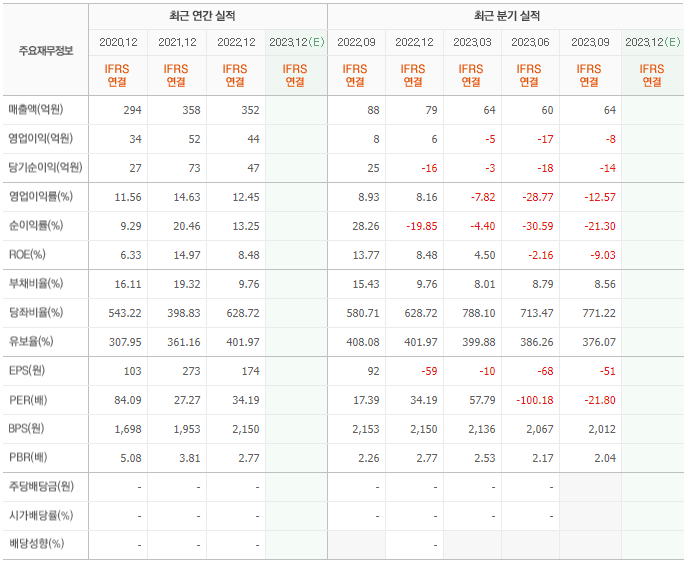Select the 영업이익 value 52
The height and width of the screenshot is (564, 694).
194,139
